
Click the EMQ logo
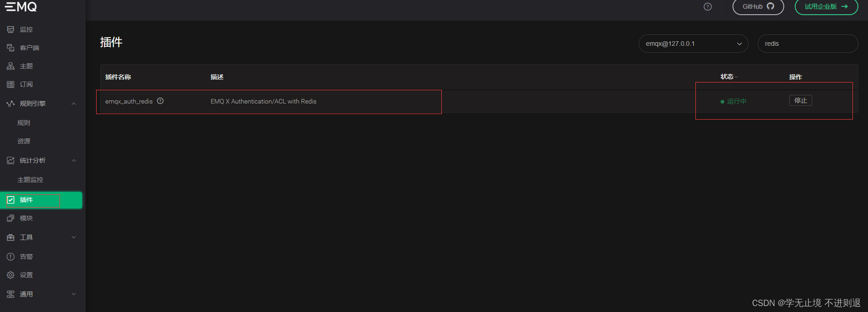[x=21, y=6]
